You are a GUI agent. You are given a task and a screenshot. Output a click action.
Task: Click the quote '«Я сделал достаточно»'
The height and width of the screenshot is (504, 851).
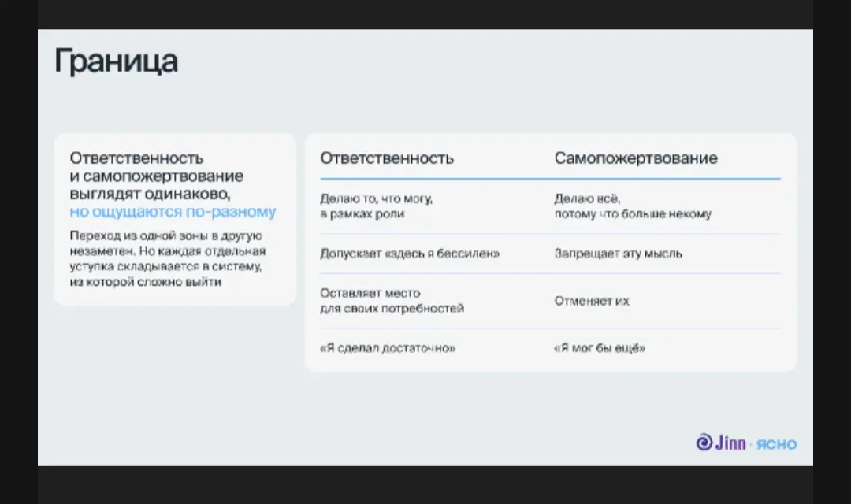(388, 348)
